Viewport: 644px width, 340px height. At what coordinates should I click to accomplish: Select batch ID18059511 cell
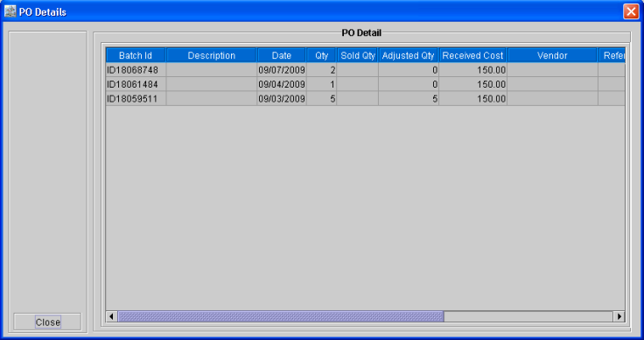136,99
